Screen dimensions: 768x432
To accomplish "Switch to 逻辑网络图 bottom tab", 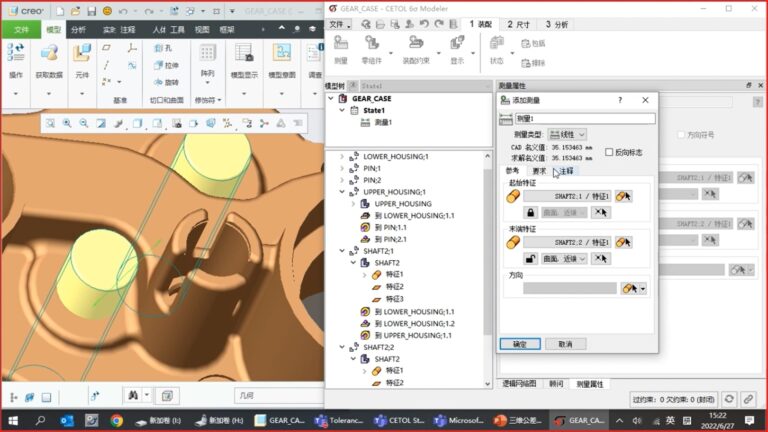I will 519,384.
